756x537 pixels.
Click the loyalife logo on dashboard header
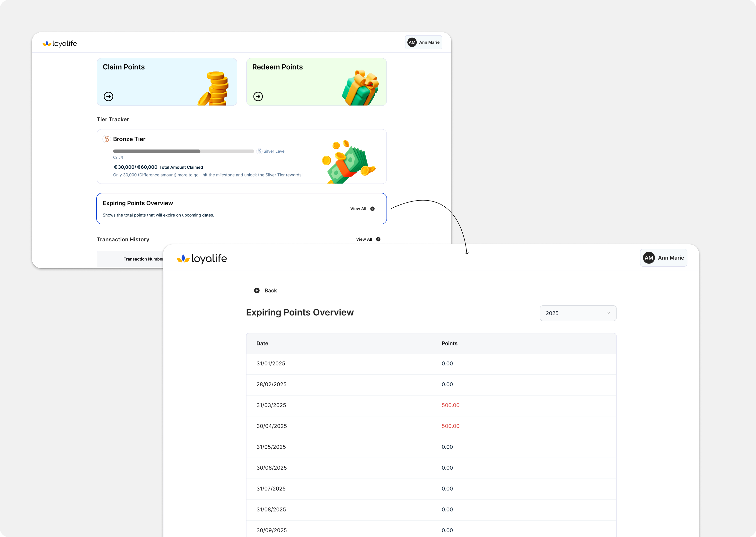point(60,43)
